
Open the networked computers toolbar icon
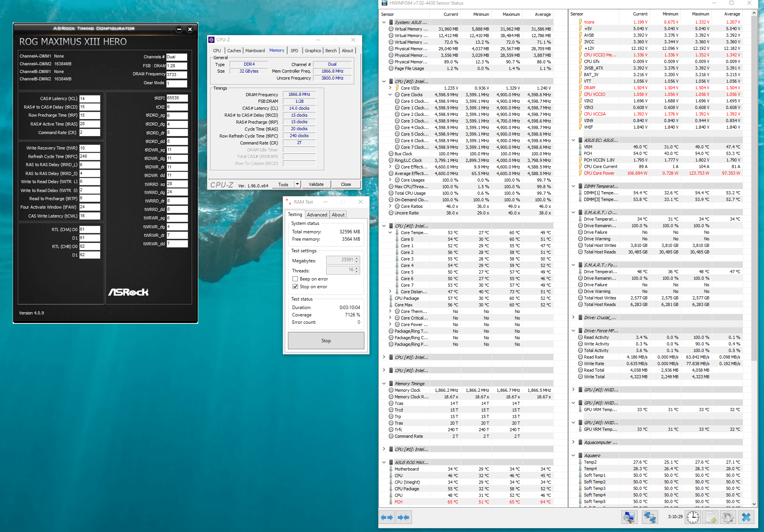(650, 517)
